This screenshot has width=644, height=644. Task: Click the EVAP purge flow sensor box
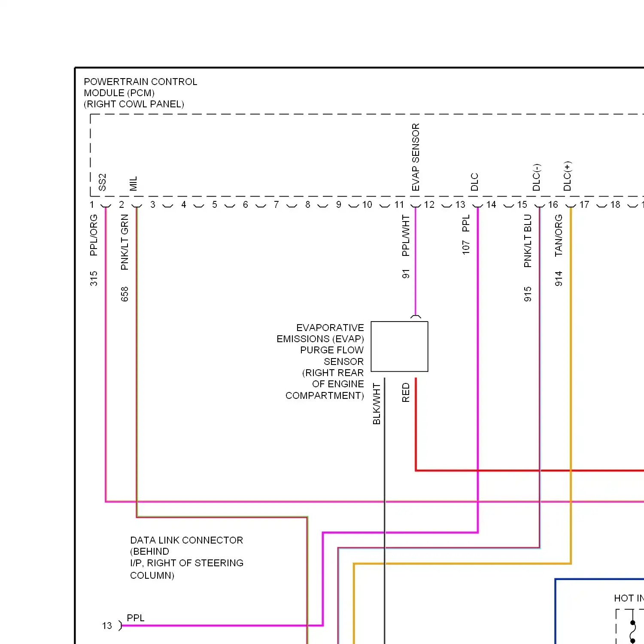(399, 346)
